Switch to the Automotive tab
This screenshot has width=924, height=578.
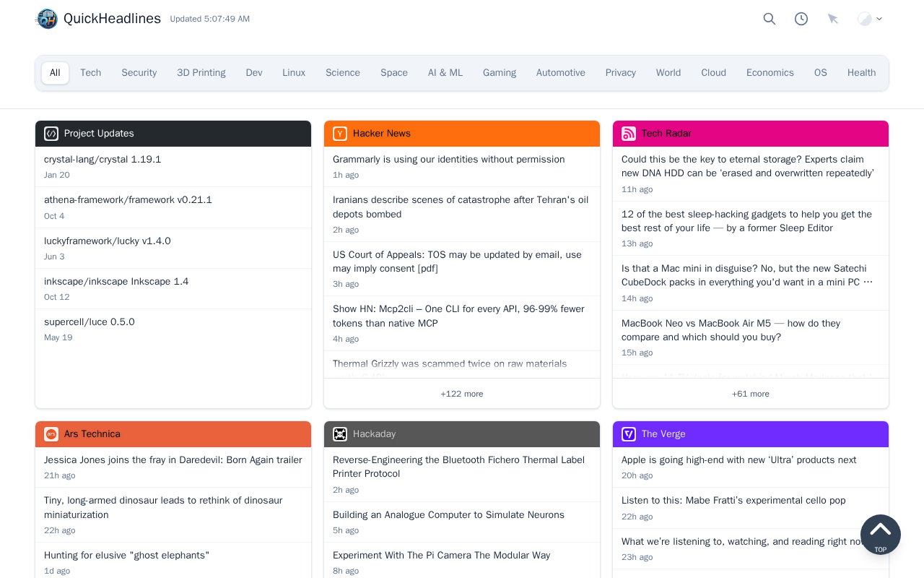coord(561,73)
